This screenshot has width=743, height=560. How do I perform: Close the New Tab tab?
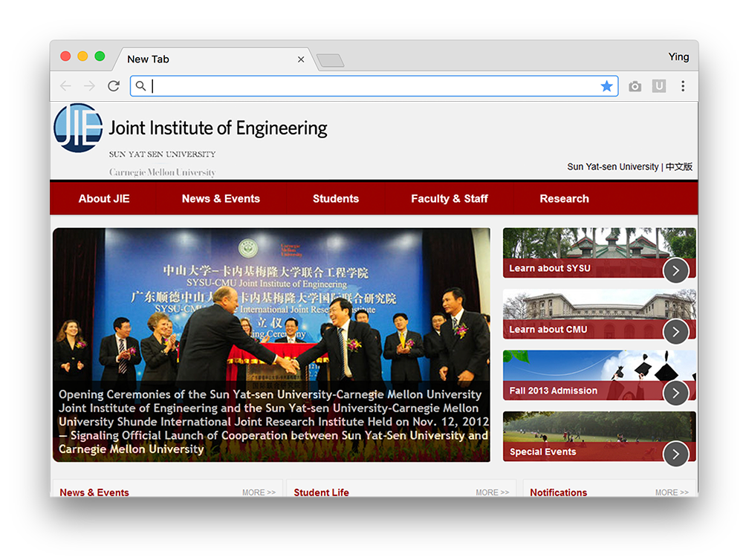(301, 59)
